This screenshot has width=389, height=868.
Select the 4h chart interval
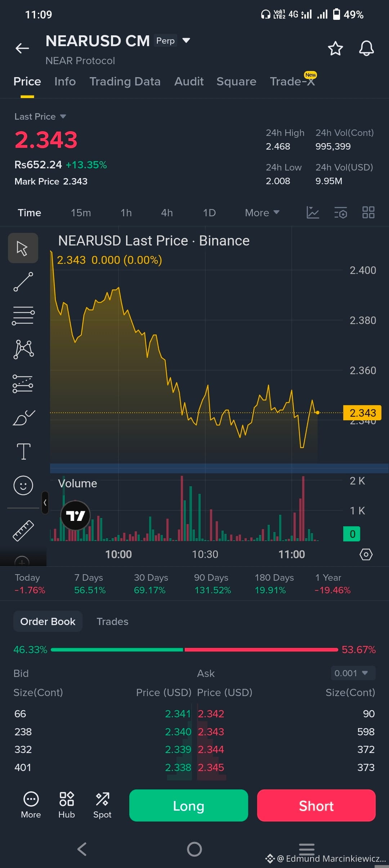tap(167, 213)
